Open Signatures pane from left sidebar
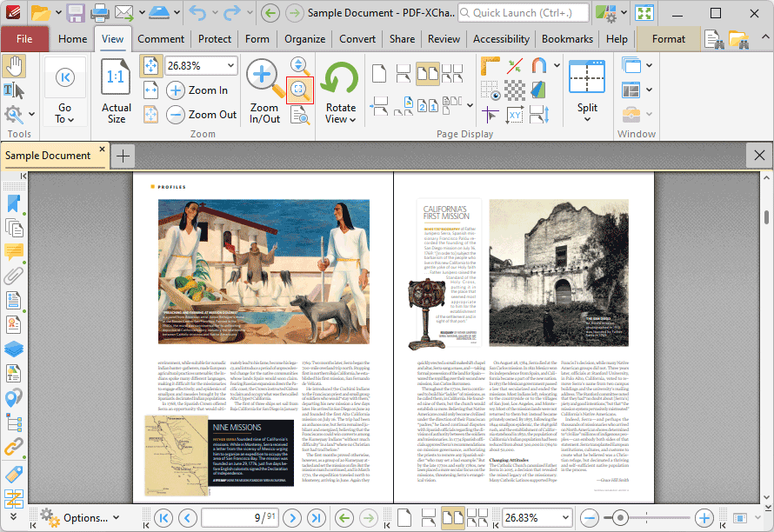 [14, 324]
